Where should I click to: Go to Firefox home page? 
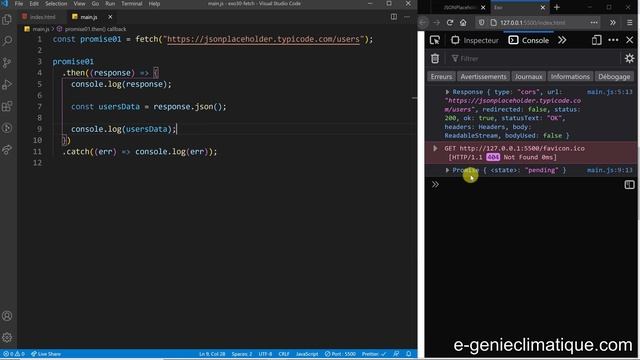(463, 22)
